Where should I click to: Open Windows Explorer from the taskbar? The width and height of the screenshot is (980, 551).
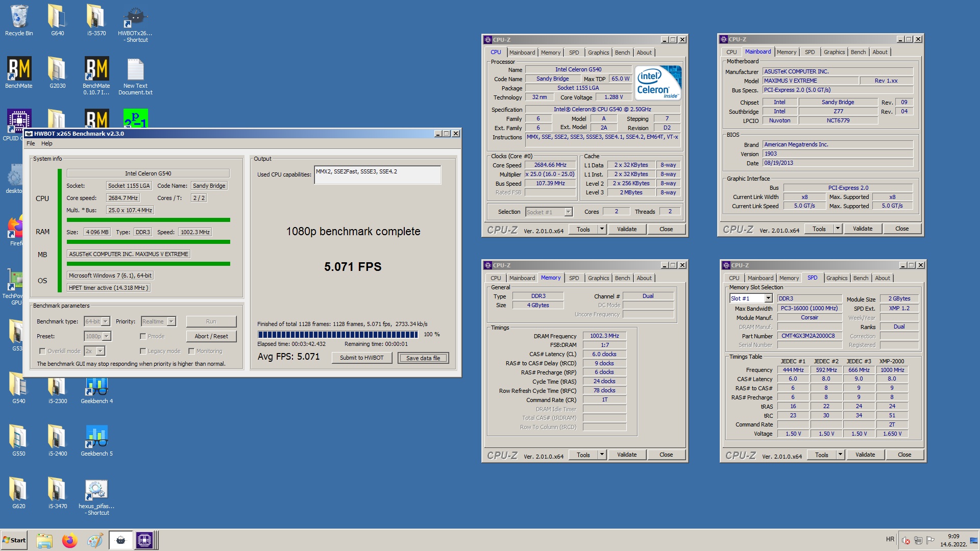pos(44,540)
